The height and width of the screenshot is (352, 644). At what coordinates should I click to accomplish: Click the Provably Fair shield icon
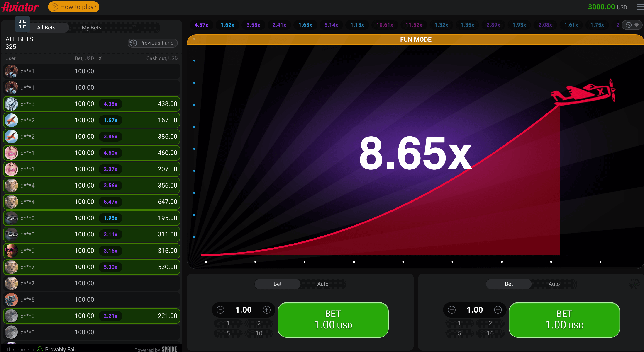pyautogui.click(x=40, y=349)
